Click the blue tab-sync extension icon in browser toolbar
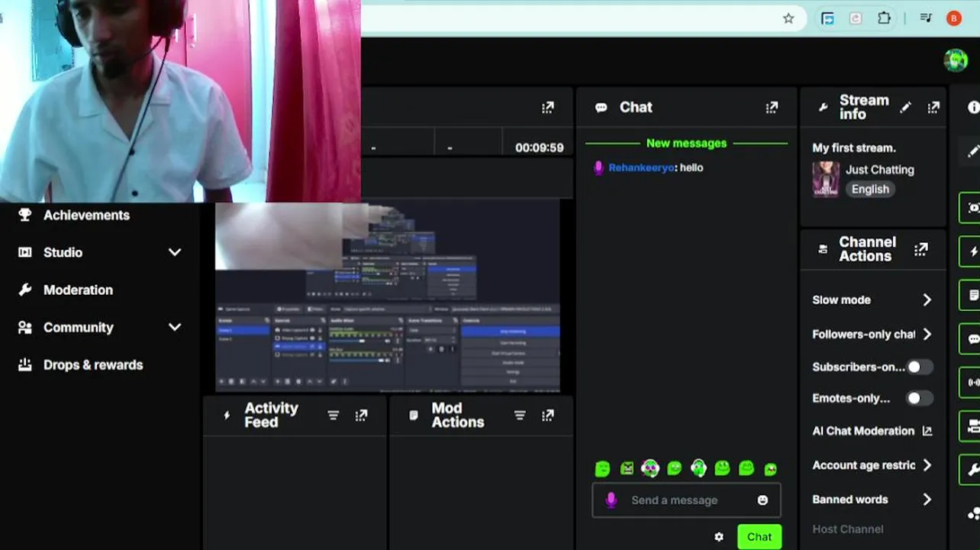Screen dimensions: 980x550 click(x=827, y=18)
